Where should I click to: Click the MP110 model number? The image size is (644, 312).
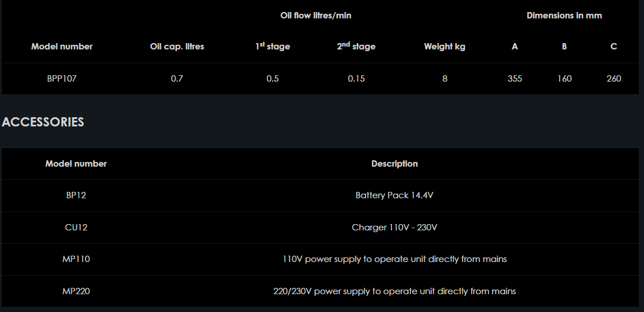[x=76, y=259]
